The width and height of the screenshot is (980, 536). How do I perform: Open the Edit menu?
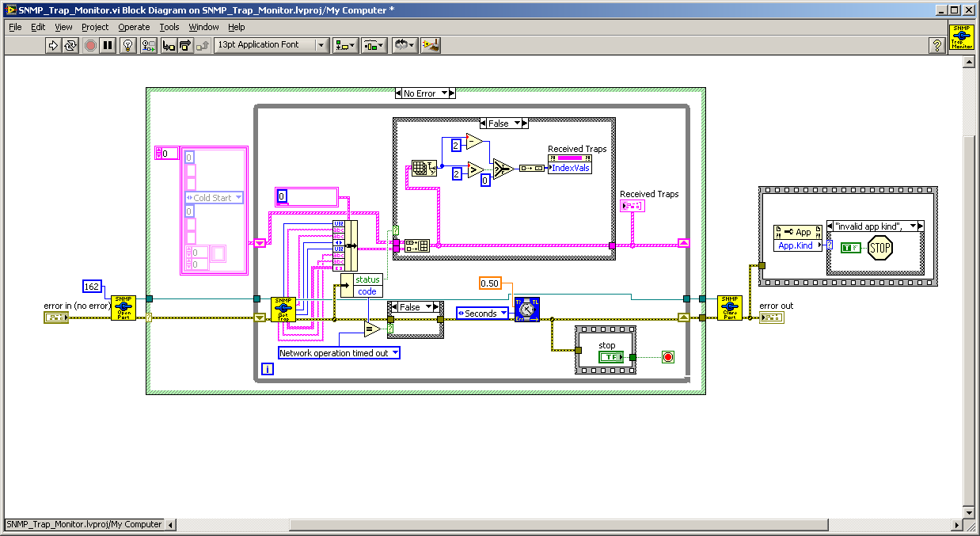point(38,27)
